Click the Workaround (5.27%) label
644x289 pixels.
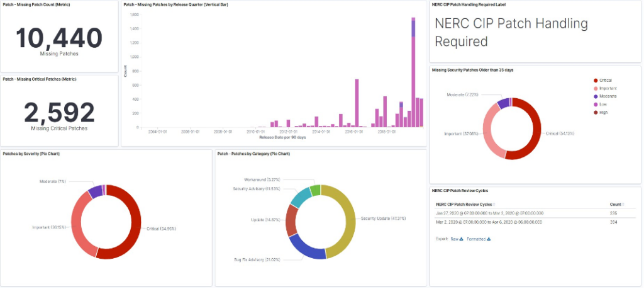pos(261,179)
